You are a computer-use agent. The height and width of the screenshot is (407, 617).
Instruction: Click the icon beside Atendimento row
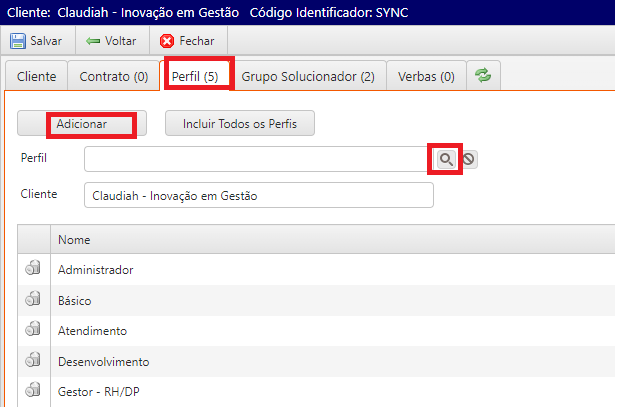coord(33,330)
